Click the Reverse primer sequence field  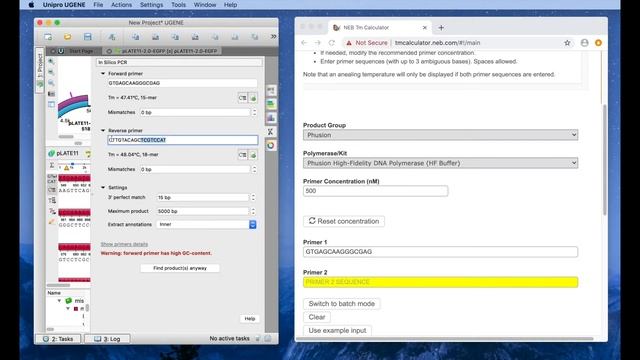182,140
